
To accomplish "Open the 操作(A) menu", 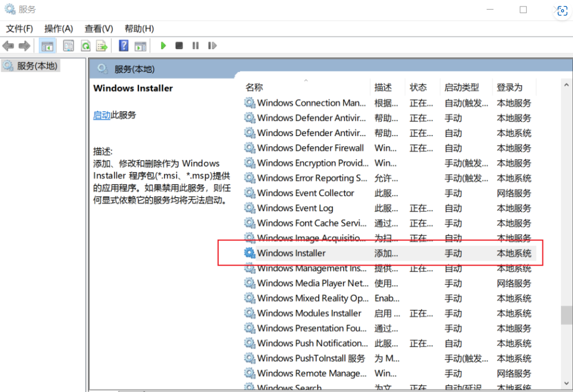I will 59,29.
